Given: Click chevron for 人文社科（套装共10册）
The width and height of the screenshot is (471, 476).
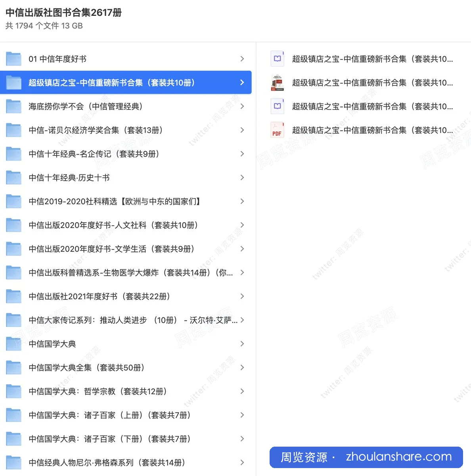Looking at the screenshot, I should (242, 225).
